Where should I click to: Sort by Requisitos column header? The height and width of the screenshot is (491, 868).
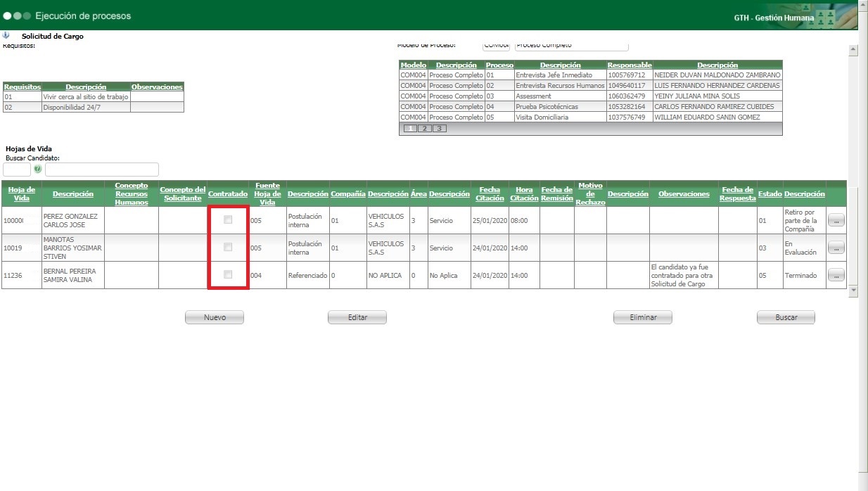point(23,87)
